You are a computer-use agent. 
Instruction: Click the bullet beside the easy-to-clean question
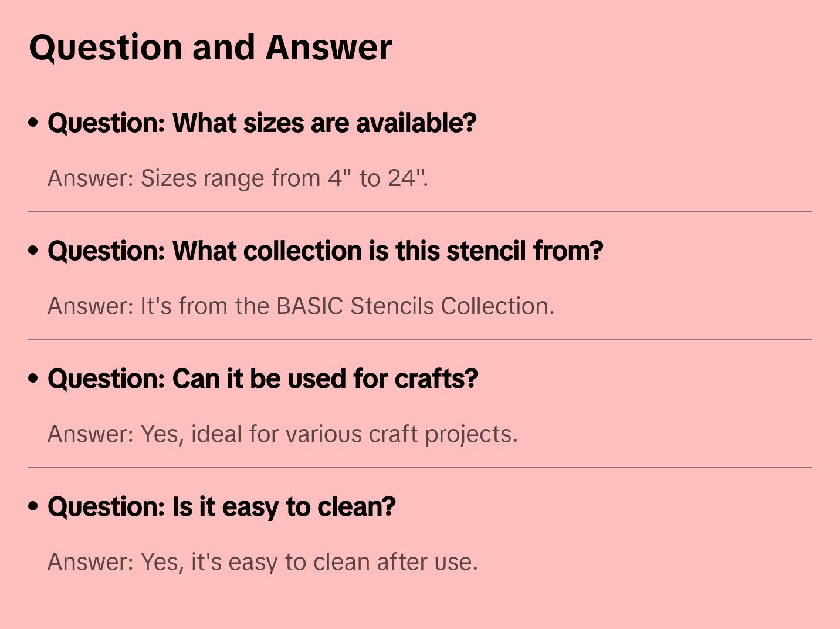(33, 506)
